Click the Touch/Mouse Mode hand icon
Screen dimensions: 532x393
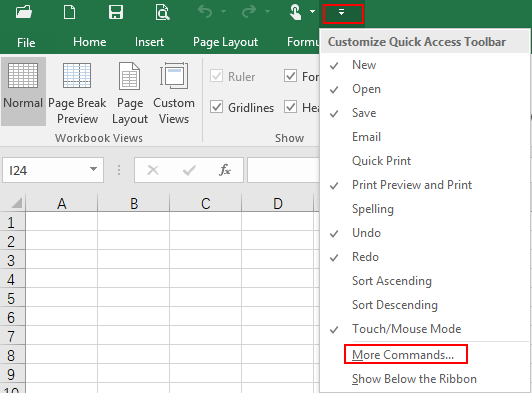[x=295, y=12]
